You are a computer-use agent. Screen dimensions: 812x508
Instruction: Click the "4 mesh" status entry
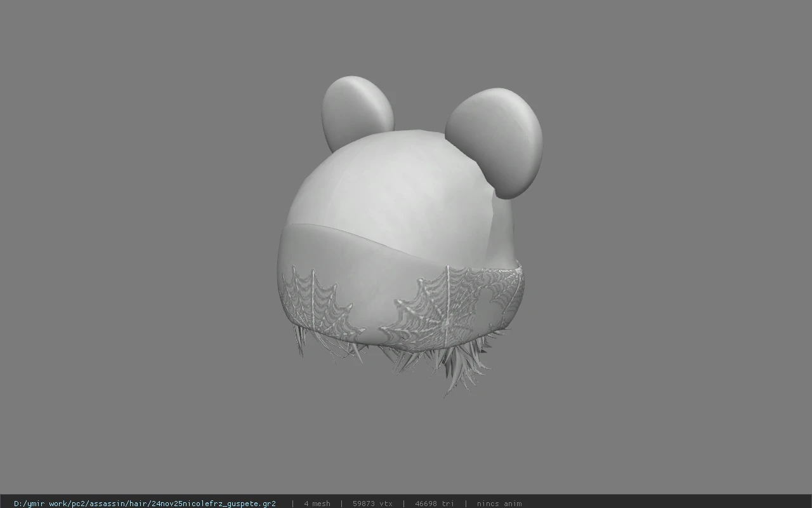pyautogui.click(x=317, y=504)
